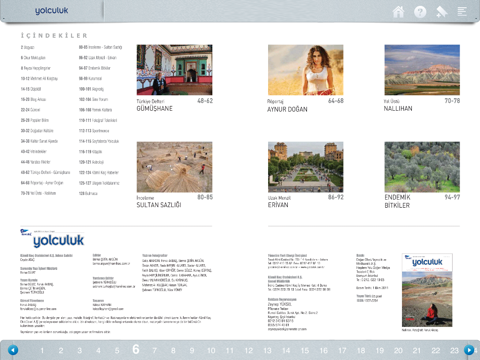Jump to page 12 in navigator

pyautogui.click(x=249, y=351)
